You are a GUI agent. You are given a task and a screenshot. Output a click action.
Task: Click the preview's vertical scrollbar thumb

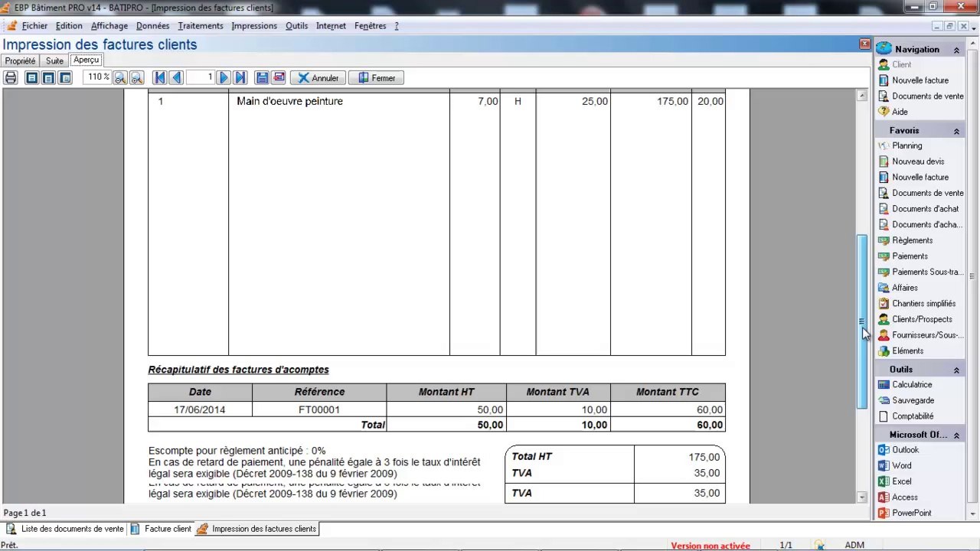coord(862,322)
